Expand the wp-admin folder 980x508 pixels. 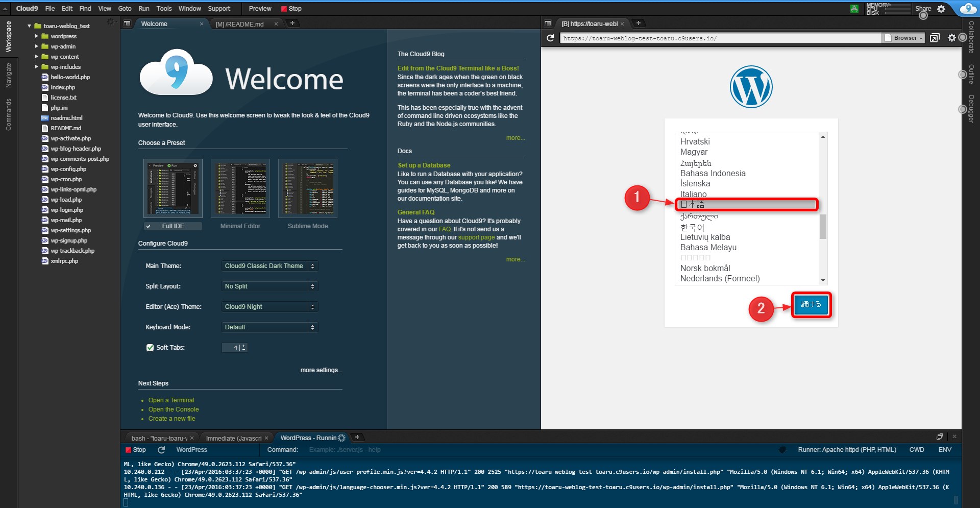37,46
